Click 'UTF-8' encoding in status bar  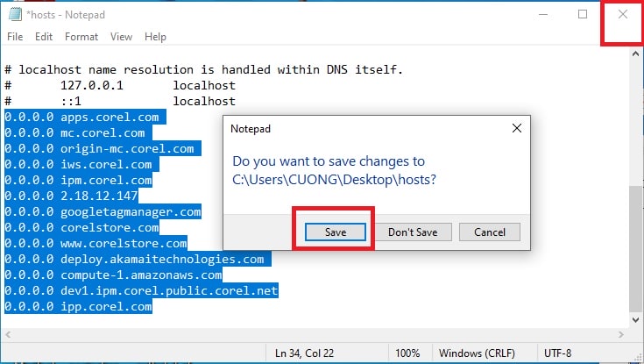coord(557,353)
